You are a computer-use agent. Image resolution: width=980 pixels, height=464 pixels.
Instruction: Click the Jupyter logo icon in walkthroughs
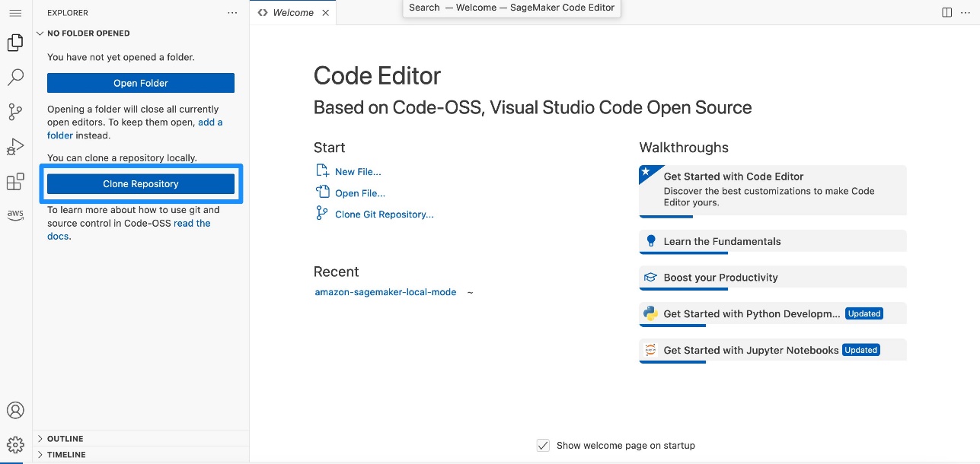coord(650,350)
